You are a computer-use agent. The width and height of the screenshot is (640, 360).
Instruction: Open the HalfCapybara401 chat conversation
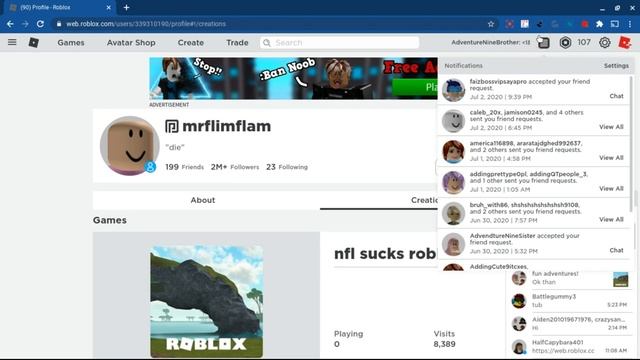tap(569, 347)
